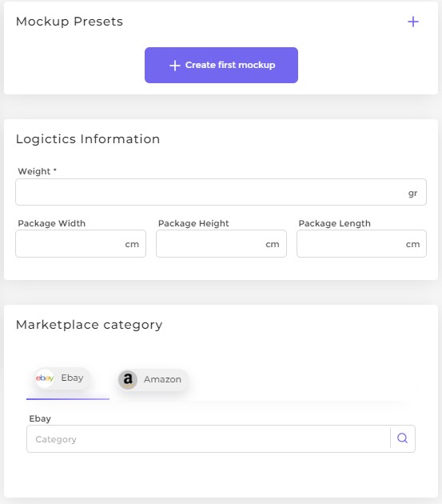Viewport: 442px width, 504px height.
Task: Click the cm unit in Package Height
Action: 273,244
